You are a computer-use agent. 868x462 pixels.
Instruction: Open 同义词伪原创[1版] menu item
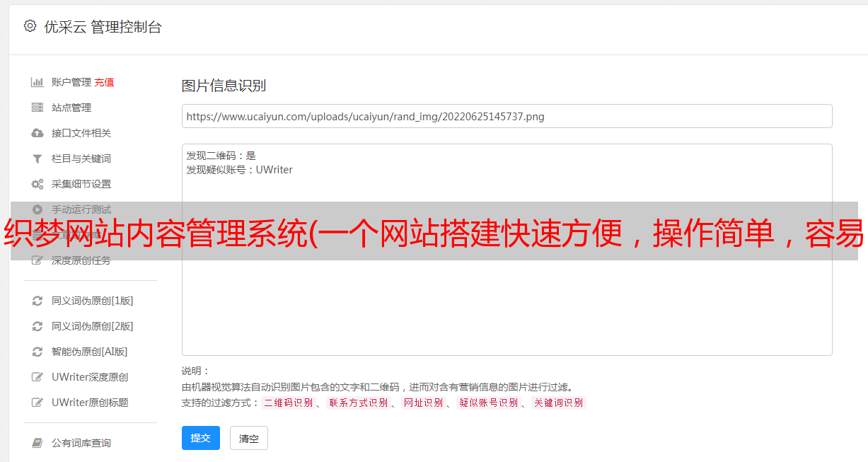(x=93, y=301)
